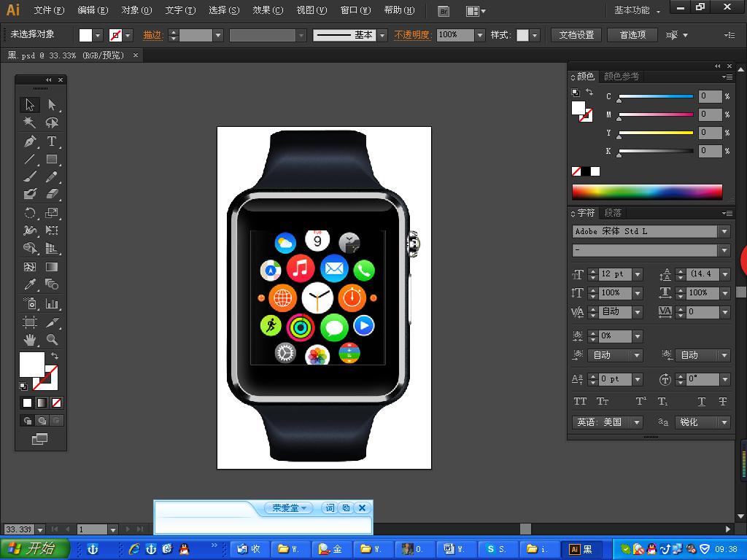Click the C (cyan) slider track

[656, 97]
